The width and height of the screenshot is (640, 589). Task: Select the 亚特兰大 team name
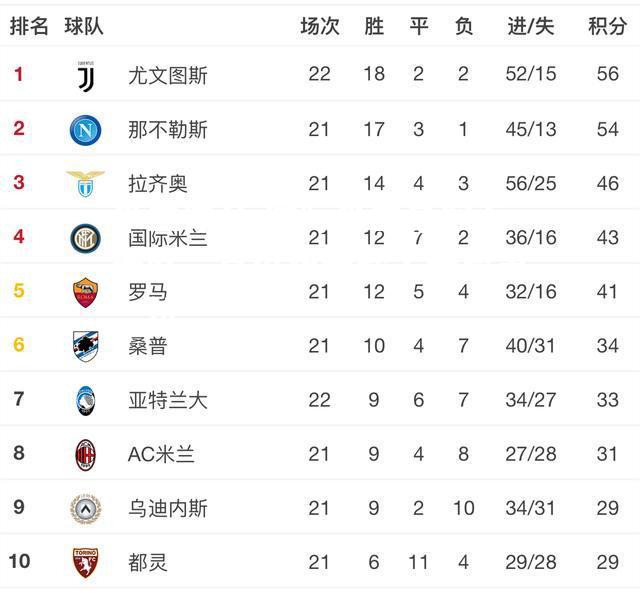pos(168,400)
